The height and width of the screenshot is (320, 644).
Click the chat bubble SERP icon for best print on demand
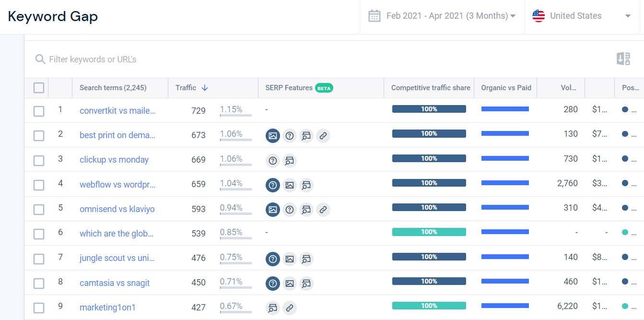coord(306,136)
